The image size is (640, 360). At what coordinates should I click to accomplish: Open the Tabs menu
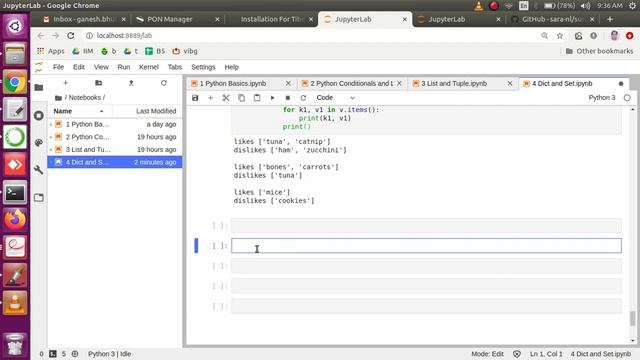tap(175, 67)
